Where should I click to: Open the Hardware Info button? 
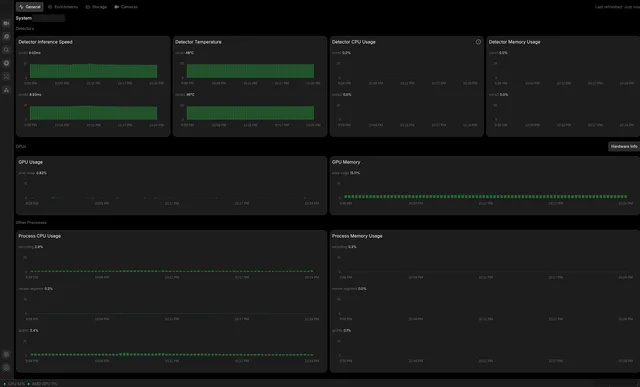(x=624, y=146)
